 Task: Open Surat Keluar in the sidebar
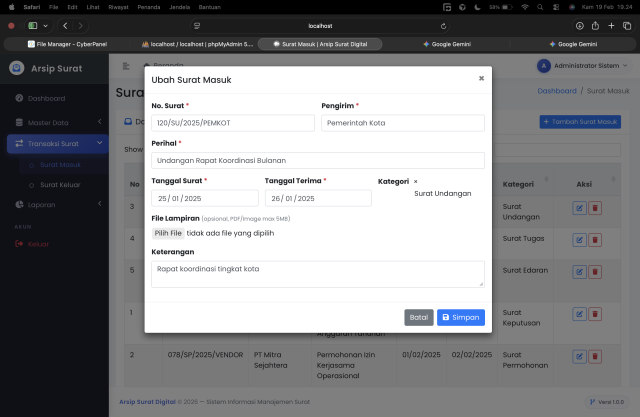click(60, 185)
